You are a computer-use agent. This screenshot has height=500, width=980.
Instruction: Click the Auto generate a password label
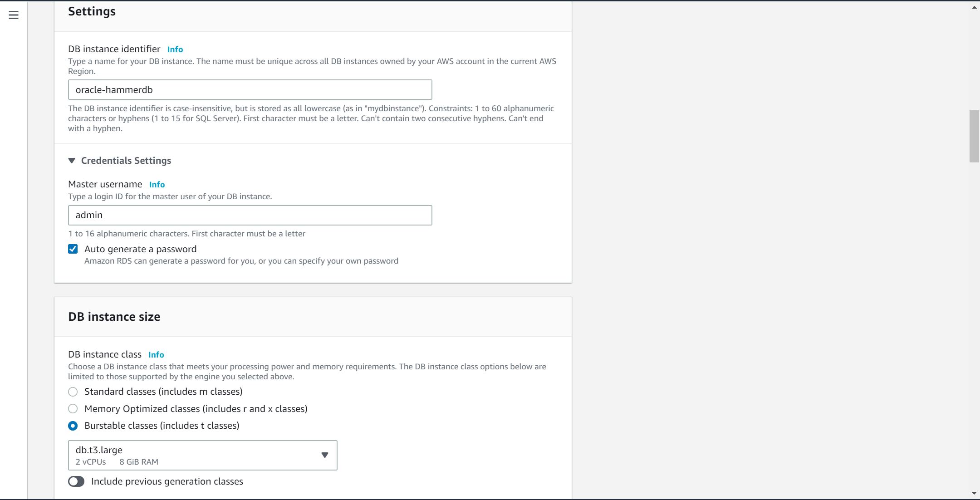(x=140, y=249)
